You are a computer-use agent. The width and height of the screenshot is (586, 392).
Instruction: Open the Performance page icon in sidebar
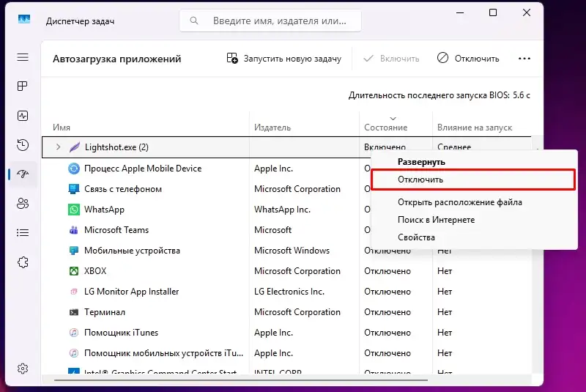coord(23,116)
